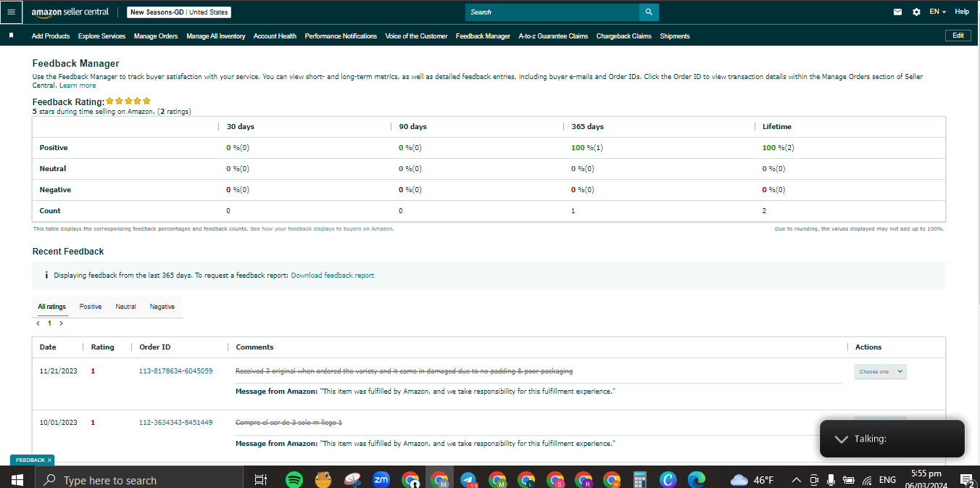The image size is (980, 488).
Task: Open the EN language dropdown
Action: [938, 12]
